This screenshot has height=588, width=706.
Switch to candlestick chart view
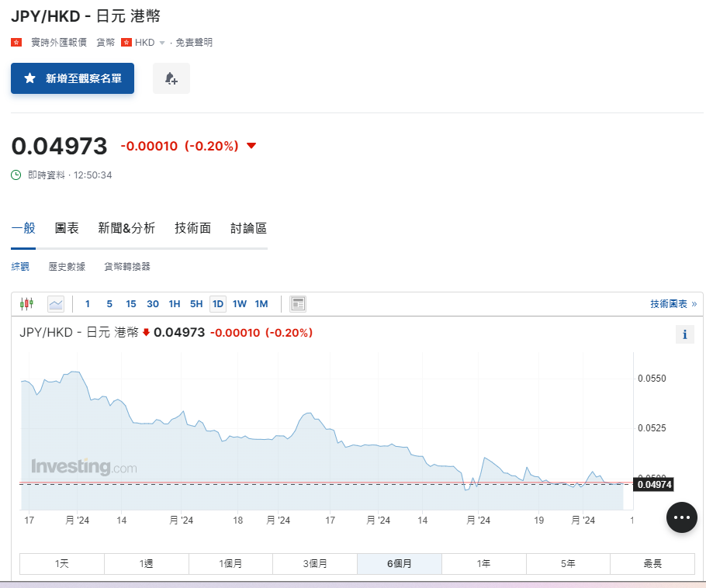(x=27, y=303)
